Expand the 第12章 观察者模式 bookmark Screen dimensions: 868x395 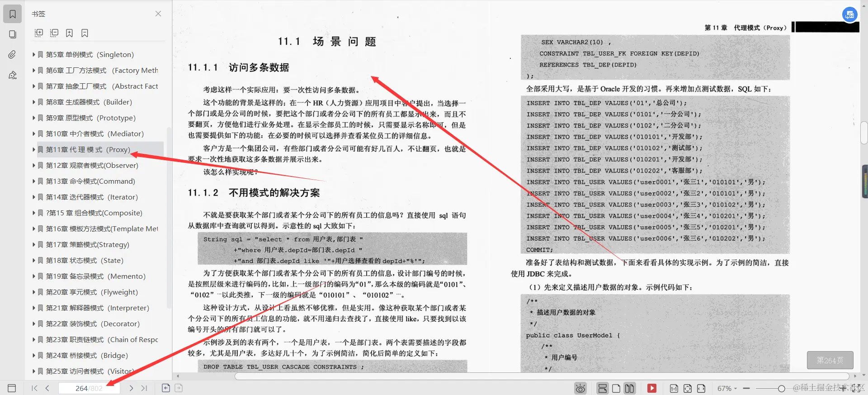point(33,165)
